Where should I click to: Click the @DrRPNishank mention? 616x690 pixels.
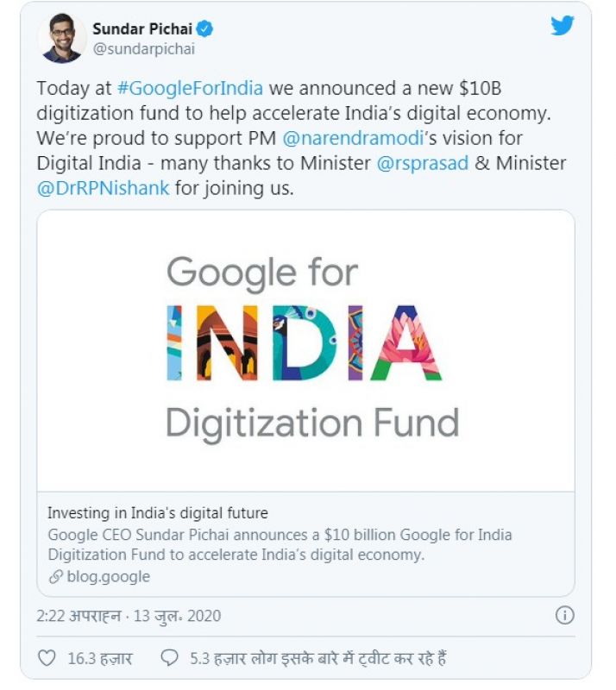click(104, 188)
